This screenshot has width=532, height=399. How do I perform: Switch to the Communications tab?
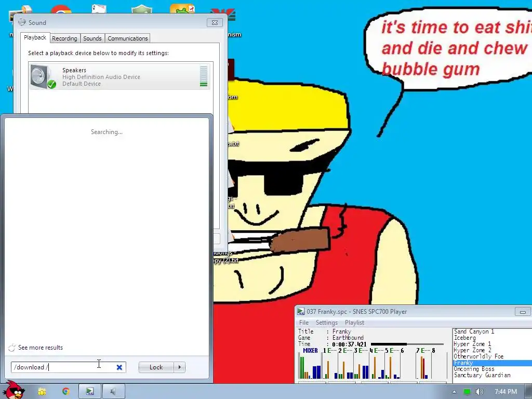[x=128, y=38]
